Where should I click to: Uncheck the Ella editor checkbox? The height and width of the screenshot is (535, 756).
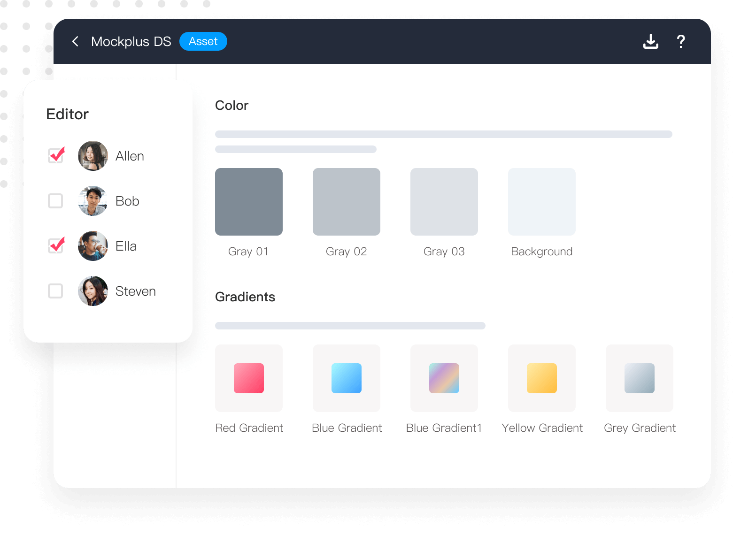(x=56, y=246)
